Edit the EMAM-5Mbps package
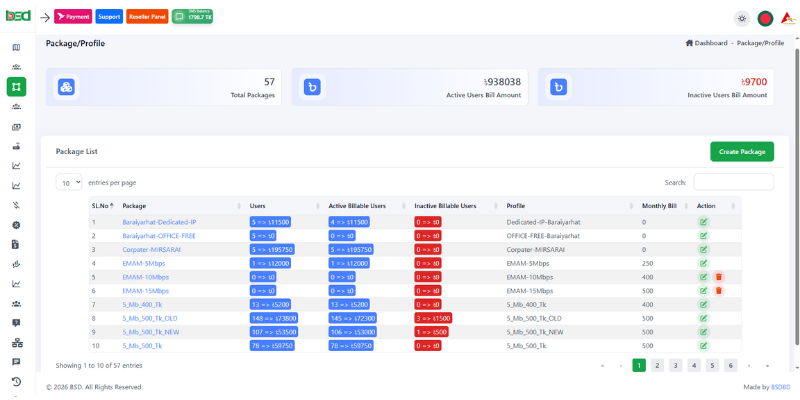This screenshot has height=400, width=800. (x=703, y=262)
